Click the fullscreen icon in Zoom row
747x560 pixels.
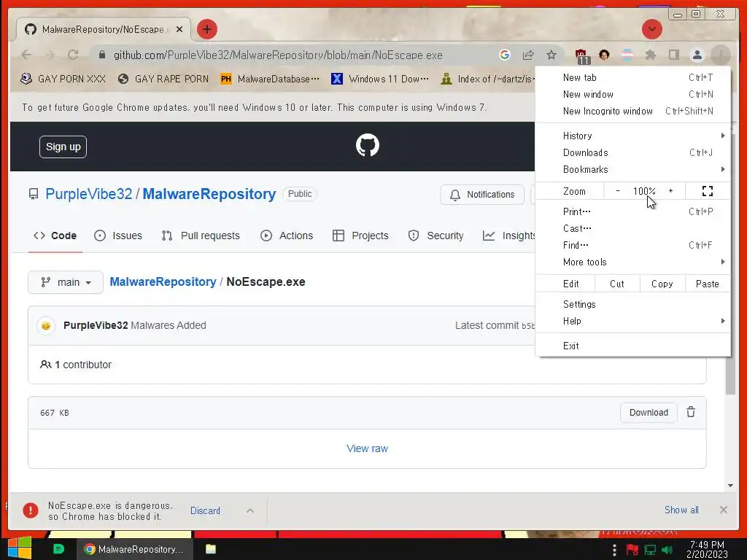[x=708, y=191]
